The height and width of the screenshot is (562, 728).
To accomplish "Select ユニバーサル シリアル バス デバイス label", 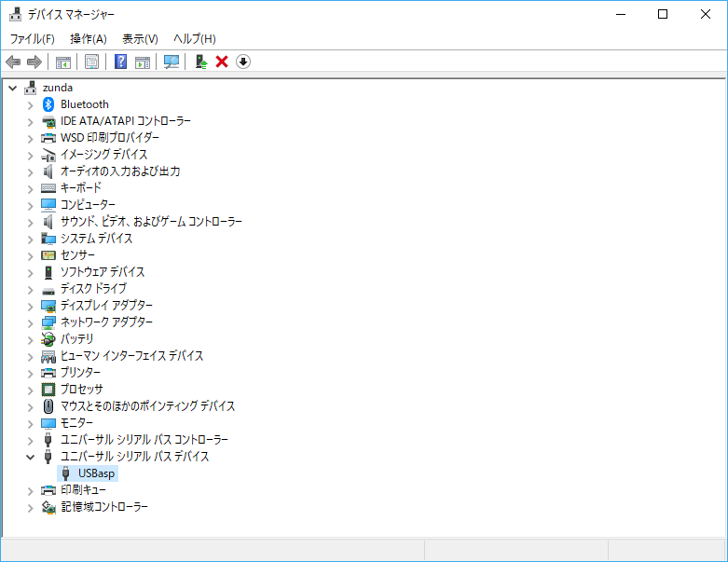I will (x=134, y=457).
